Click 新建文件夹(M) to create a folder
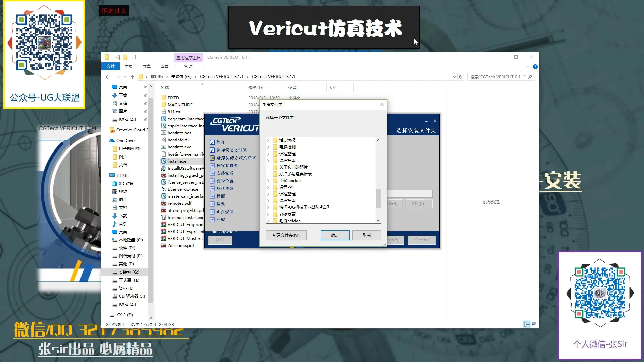This screenshot has width=644, height=362. pyautogui.click(x=286, y=235)
